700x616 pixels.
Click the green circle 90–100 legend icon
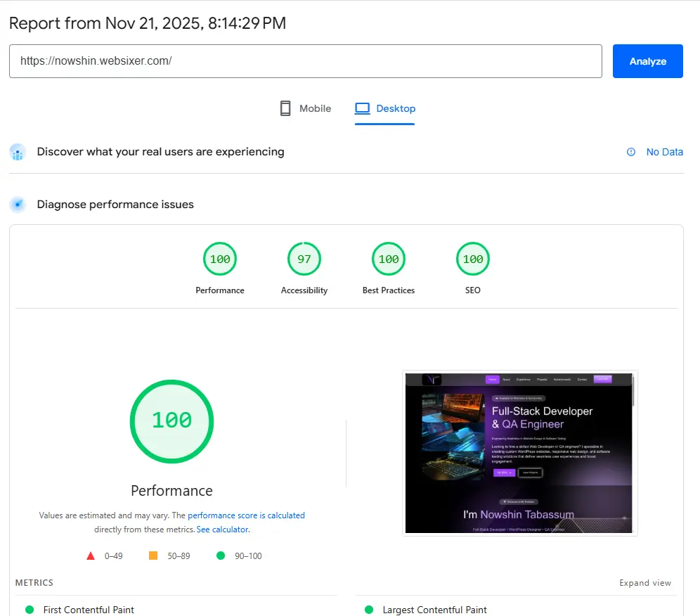click(x=221, y=556)
